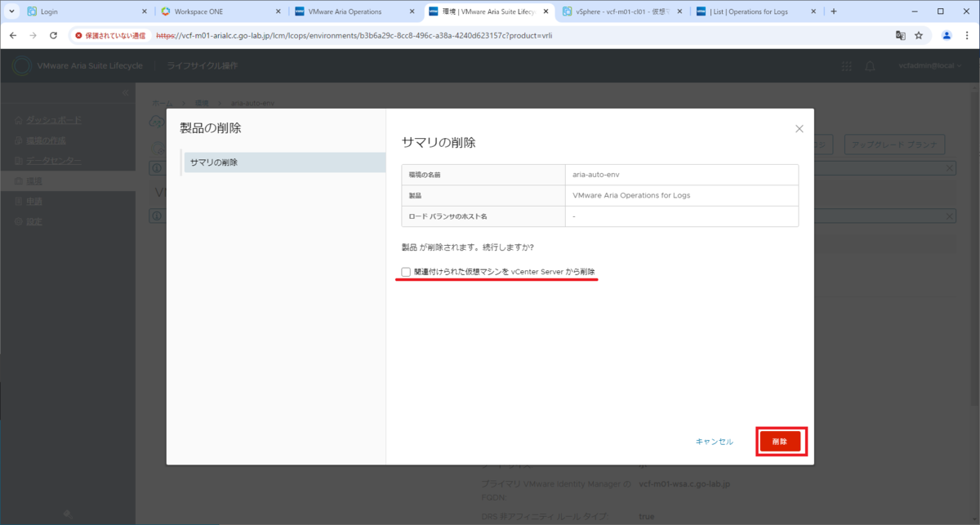The height and width of the screenshot is (525, 980).
Task: Close the VMware Aria Operations tab
Action: [412, 11]
